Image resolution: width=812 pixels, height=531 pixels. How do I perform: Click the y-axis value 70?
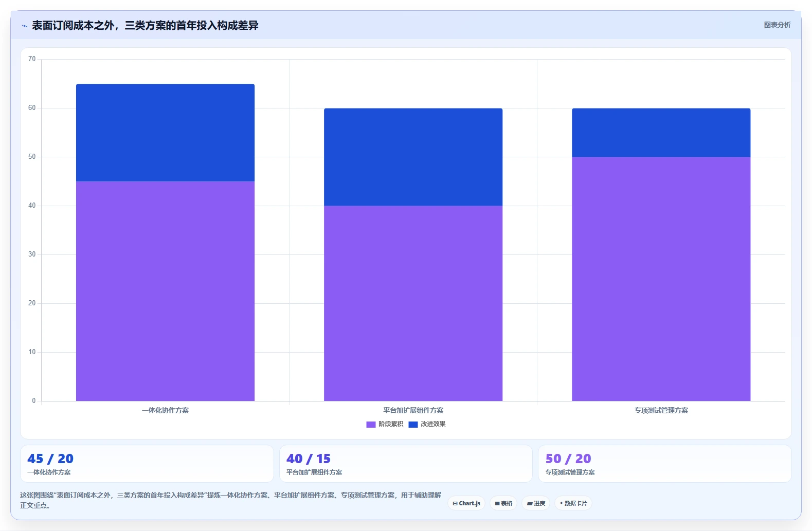pos(32,59)
